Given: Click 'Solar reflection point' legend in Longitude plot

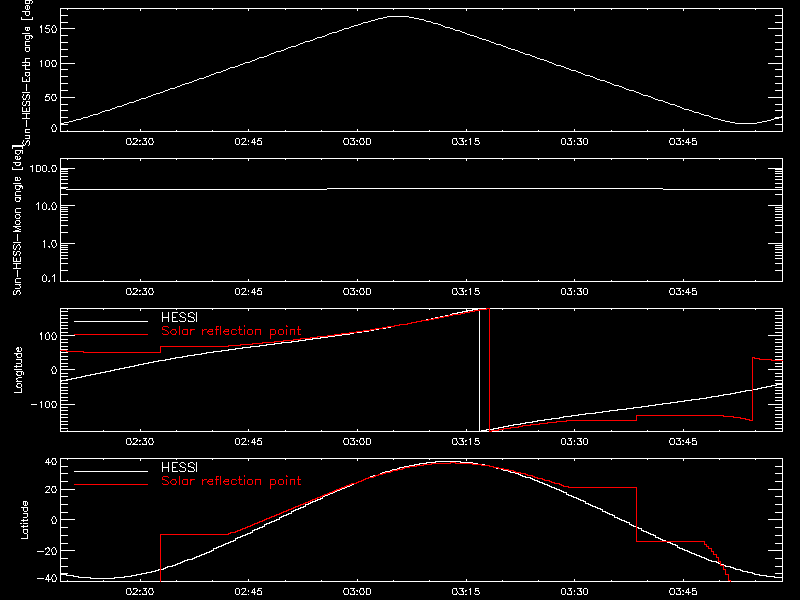Looking at the screenshot, I should 231,331.
